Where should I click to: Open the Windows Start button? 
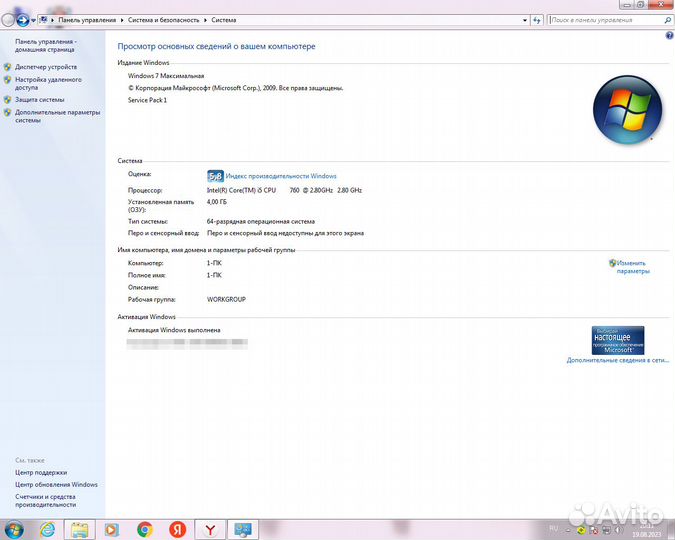pyautogui.click(x=13, y=530)
